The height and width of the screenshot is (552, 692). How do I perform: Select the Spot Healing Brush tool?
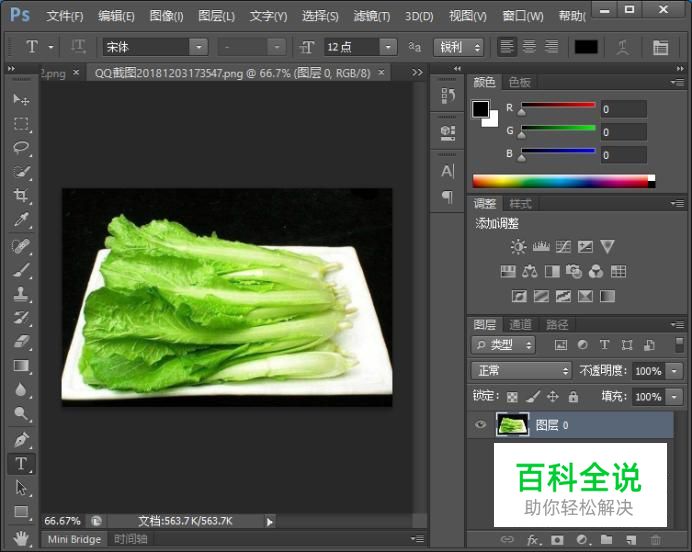click(21, 246)
